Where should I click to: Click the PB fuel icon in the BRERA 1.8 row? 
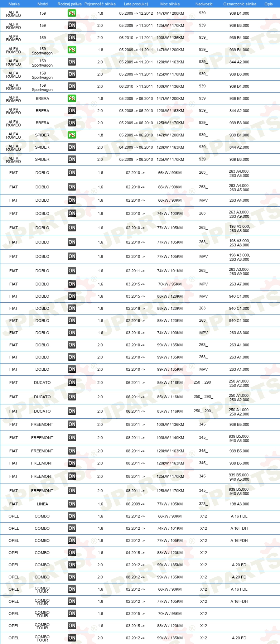point(72,98)
